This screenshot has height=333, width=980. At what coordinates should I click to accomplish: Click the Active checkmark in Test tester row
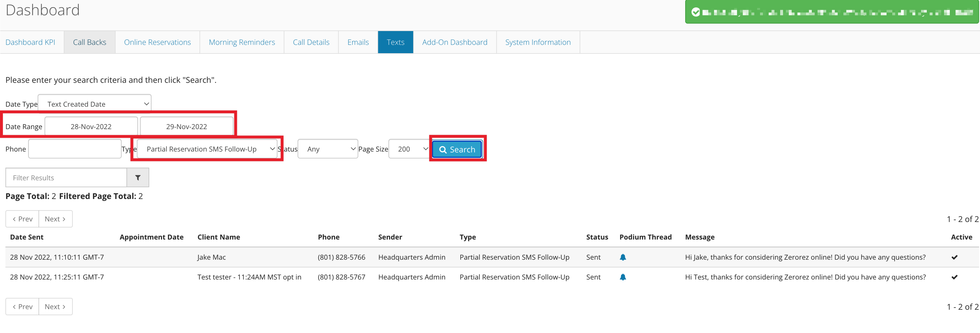click(954, 277)
